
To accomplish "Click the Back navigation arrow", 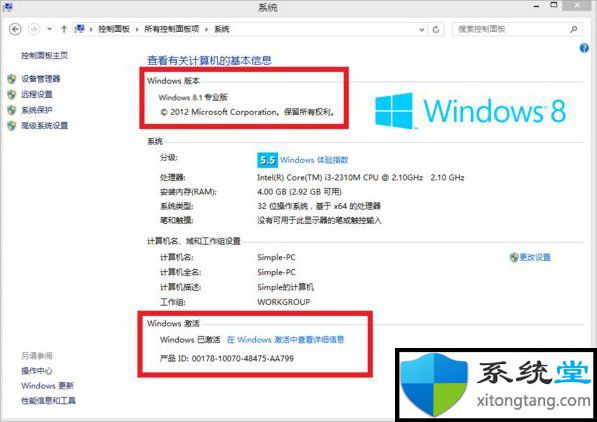I will (x=15, y=29).
